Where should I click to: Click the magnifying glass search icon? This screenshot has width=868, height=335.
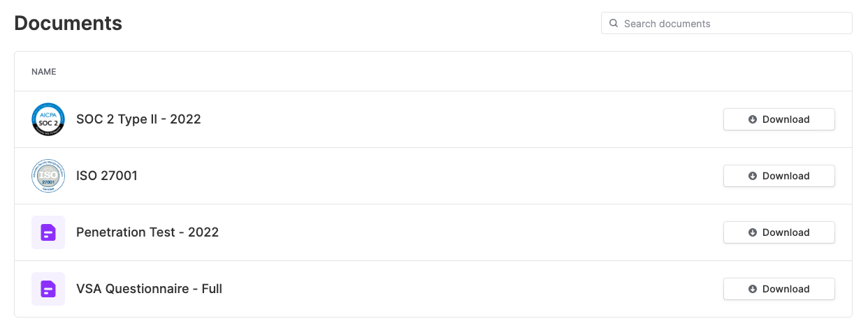tap(614, 23)
